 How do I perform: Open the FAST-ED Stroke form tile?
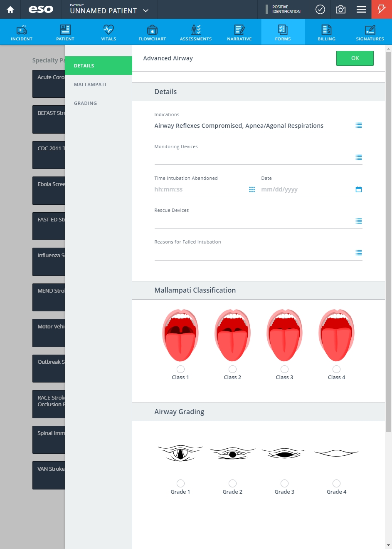coord(49,226)
